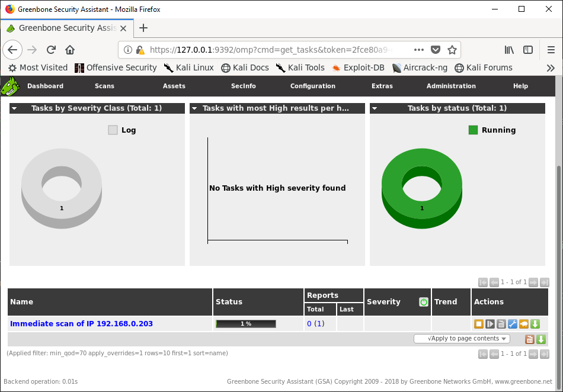Screen dimensions: 563x392
Task: Go to previous page using pager below table
Action: 494,354
